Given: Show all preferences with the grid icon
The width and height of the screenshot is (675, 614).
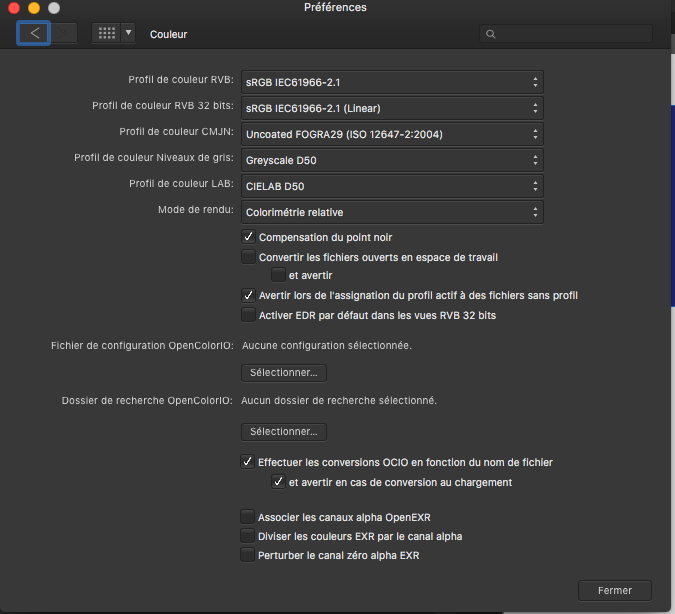Looking at the screenshot, I should [106, 33].
